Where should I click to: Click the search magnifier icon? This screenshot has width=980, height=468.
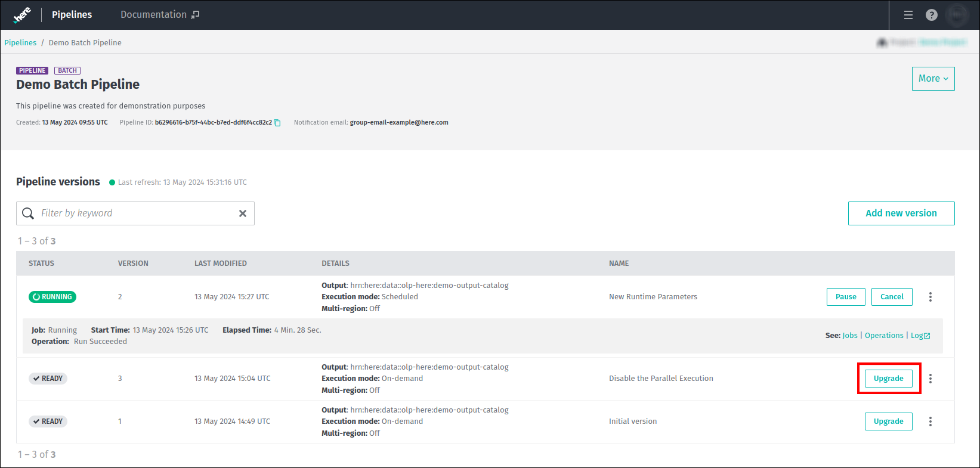pyautogui.click(x=28, y=213)
